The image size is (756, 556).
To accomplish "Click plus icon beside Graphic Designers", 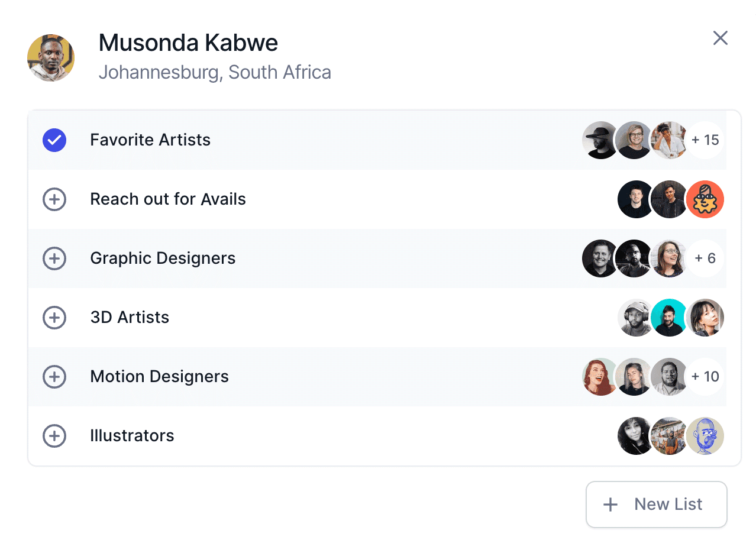I will pyautogui.click(x=54, y=258).
